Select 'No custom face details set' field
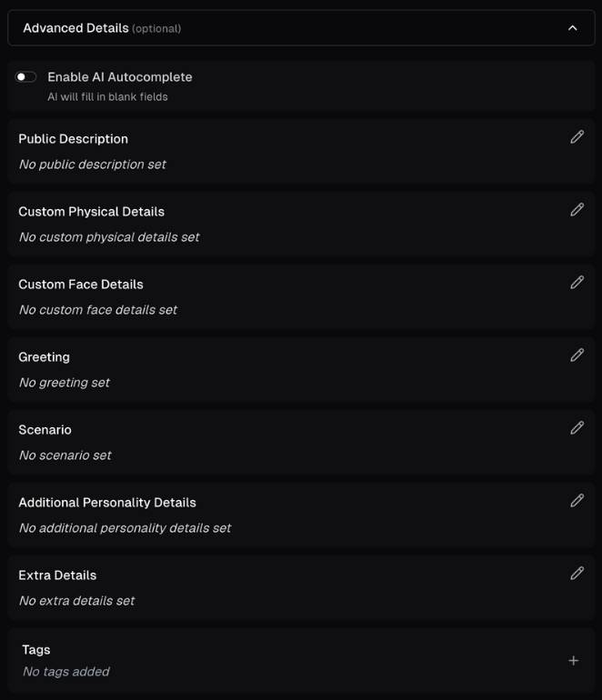Viewport: 602px width, 700px height. click(x=98, y=310)
